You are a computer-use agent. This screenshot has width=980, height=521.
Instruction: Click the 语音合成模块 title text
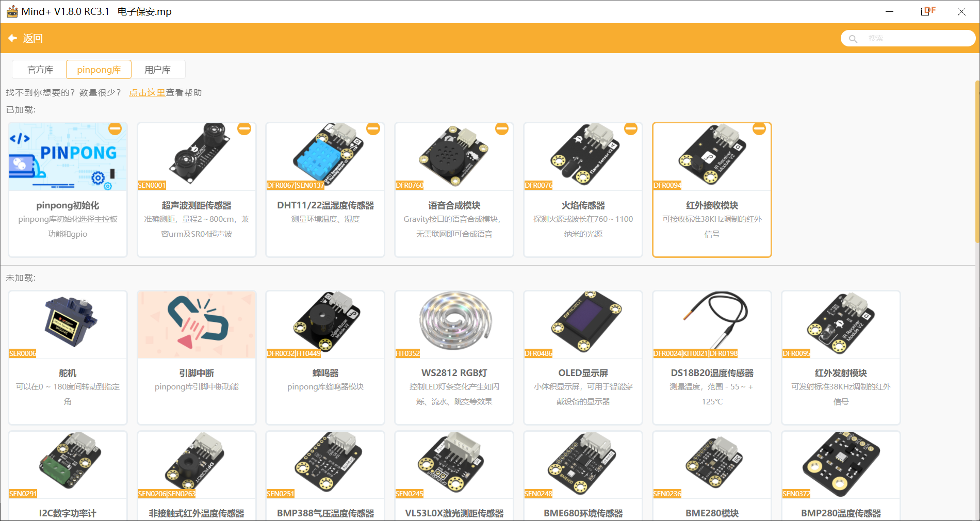pyautogui.click(x=454, y=205)
